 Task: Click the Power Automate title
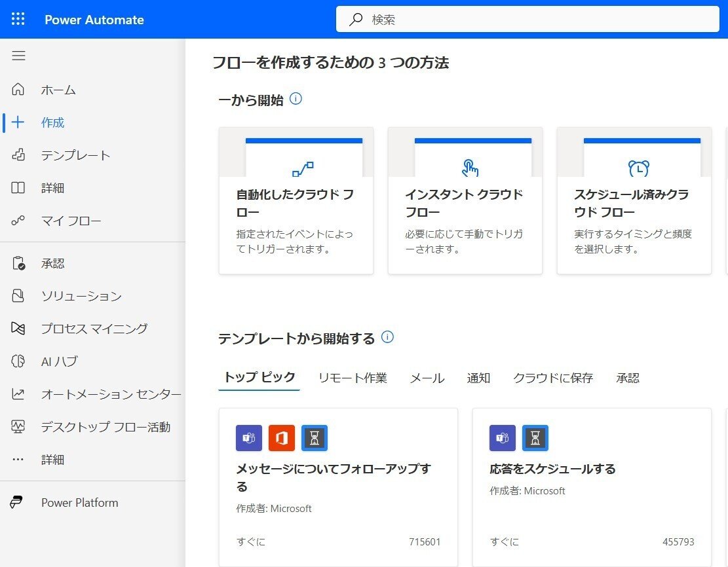[x=94, y=20]
